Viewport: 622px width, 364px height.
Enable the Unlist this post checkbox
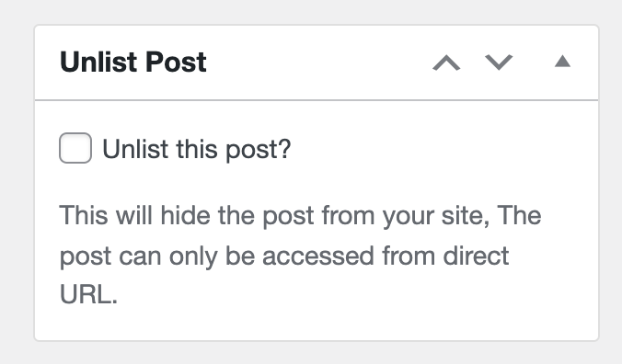point(75,148)
